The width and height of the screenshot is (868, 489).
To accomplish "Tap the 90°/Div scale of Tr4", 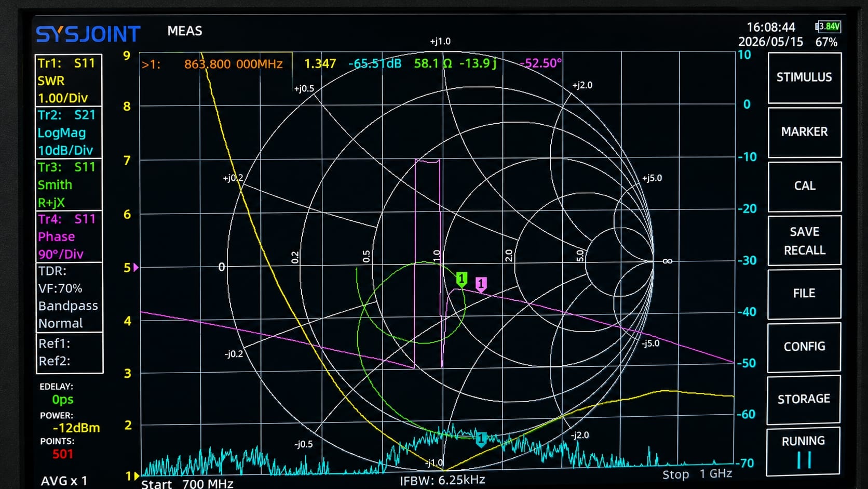I will 61,254.
